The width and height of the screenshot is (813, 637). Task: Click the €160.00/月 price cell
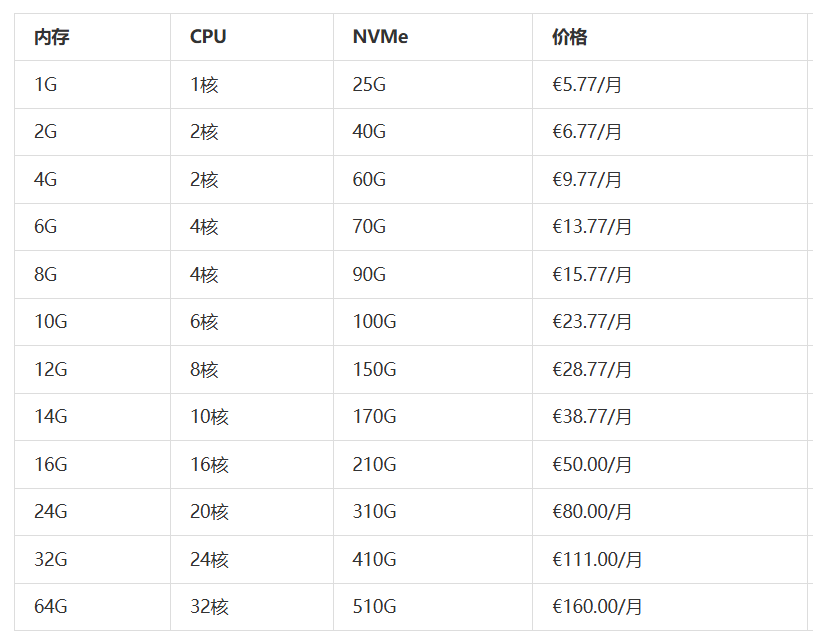click(x=597, y=607)
